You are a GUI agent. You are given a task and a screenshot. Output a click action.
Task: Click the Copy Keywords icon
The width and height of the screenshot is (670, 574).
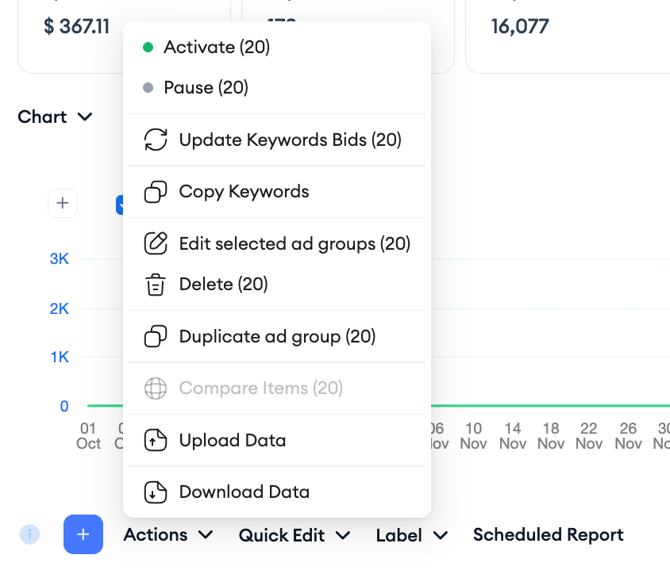155,192
